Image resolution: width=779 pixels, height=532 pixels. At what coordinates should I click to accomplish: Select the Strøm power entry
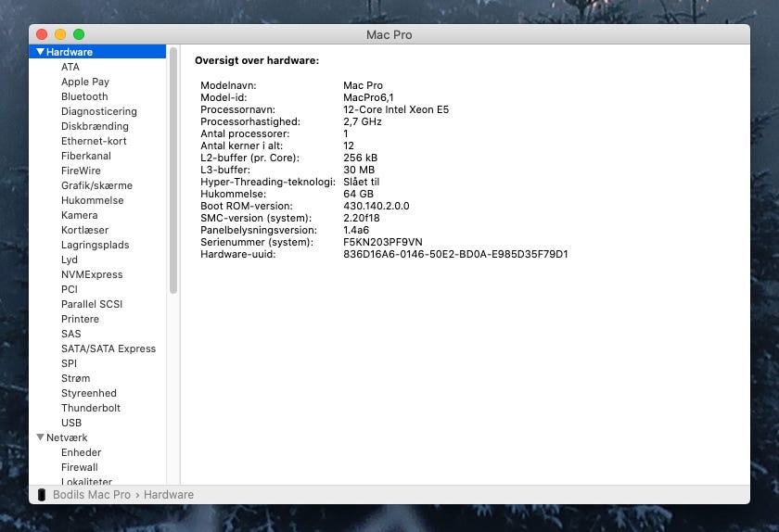coord(76,378)
